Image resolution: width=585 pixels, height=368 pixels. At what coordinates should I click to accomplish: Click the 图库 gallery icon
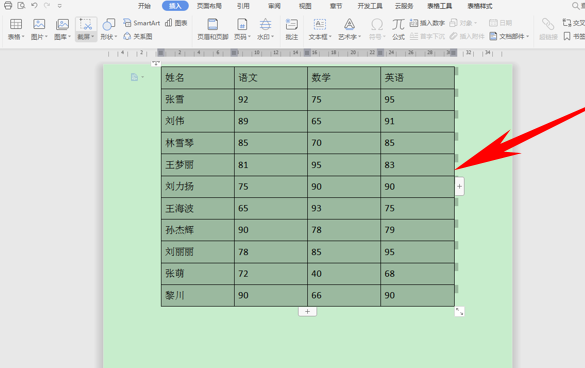point(62,24)
